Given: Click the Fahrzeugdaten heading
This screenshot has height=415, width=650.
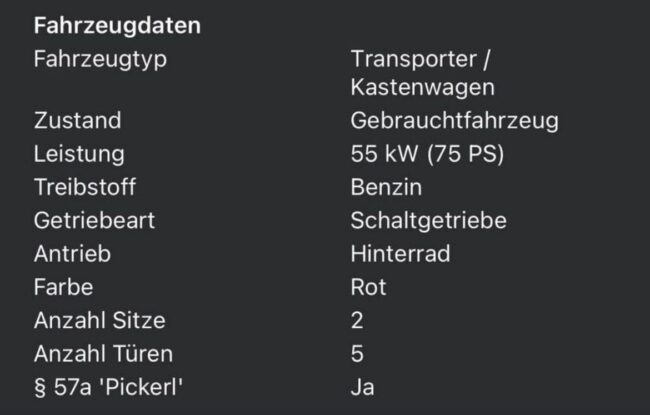Looking at the screenshot, I should tap(117, 26).
